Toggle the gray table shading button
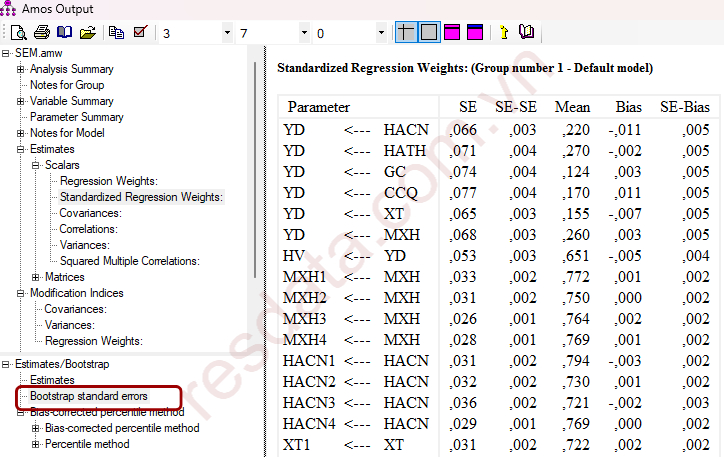 429,33
